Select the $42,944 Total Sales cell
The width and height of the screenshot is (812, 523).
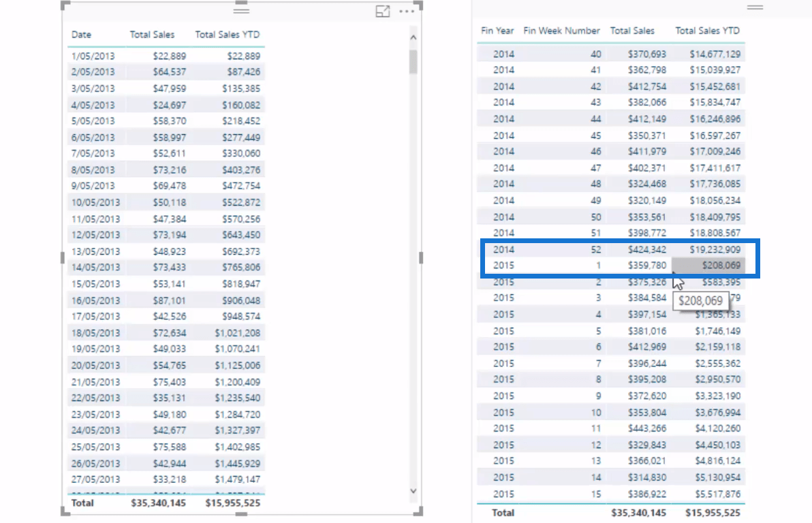[x=170, y=464]
